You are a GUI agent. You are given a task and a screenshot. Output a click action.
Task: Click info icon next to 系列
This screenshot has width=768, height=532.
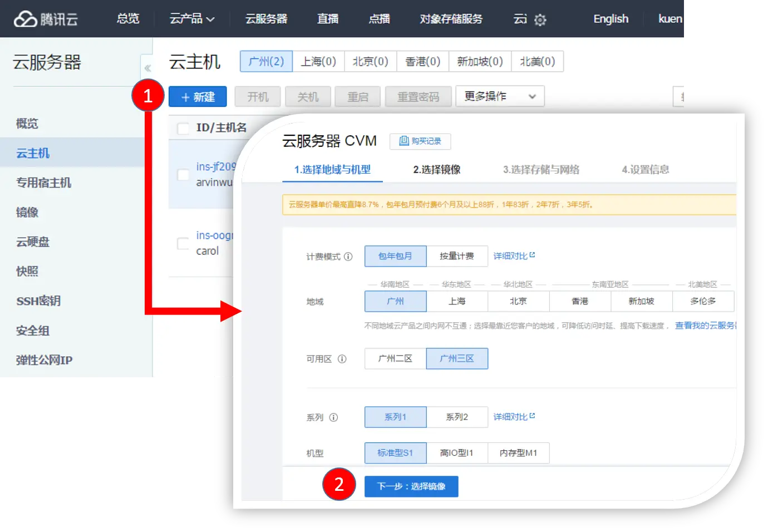point(334,417)
